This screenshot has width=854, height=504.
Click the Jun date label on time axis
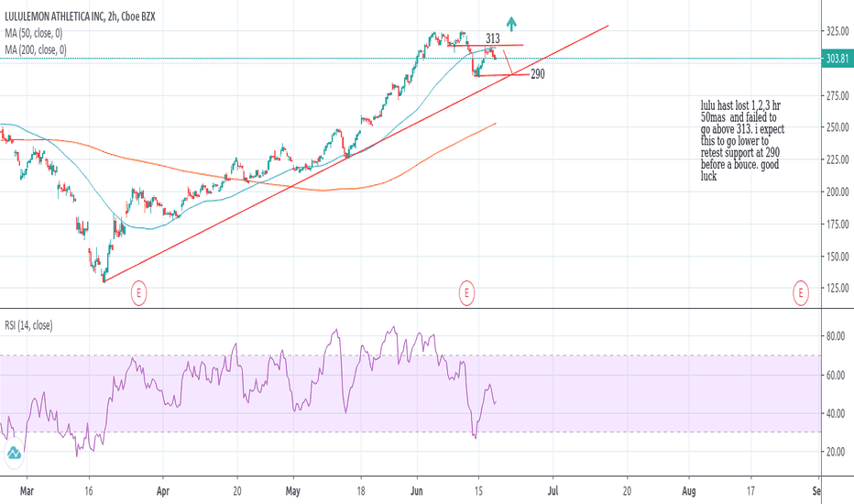(417, 491)
